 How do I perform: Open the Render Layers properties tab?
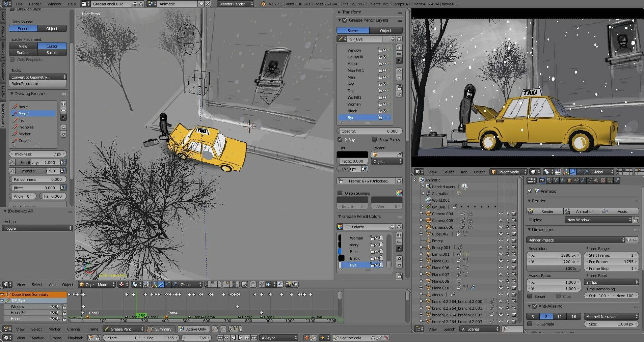coord(549,180)
